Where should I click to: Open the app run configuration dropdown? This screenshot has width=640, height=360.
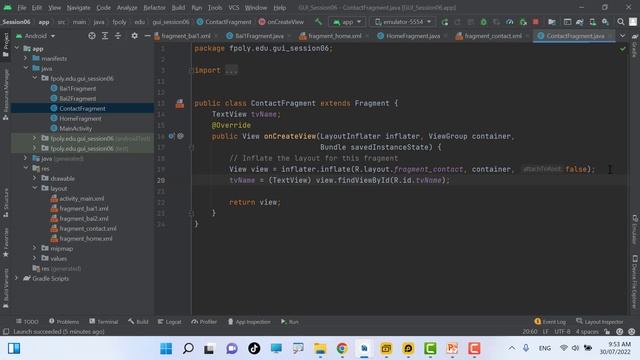(347, 22)
